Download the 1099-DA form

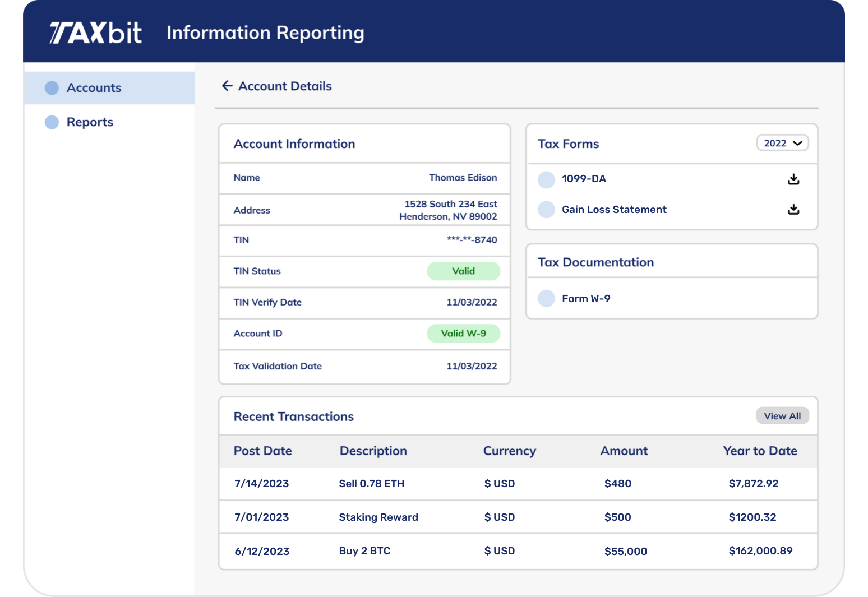click(x=793, y=179)
